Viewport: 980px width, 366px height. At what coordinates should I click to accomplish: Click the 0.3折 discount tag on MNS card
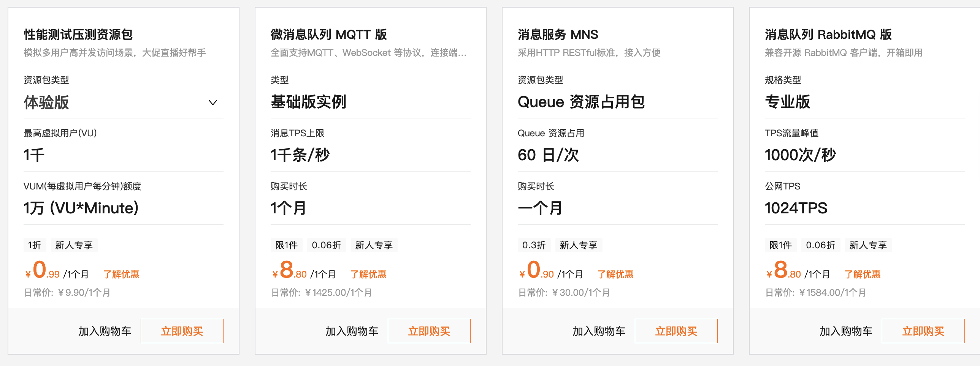[534, 245]
